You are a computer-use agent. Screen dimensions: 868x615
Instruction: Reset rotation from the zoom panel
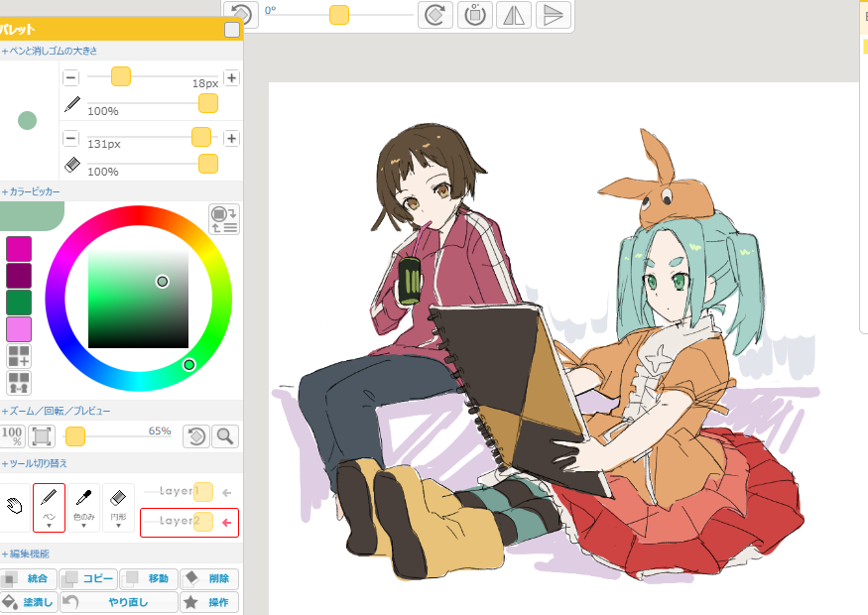196,436
